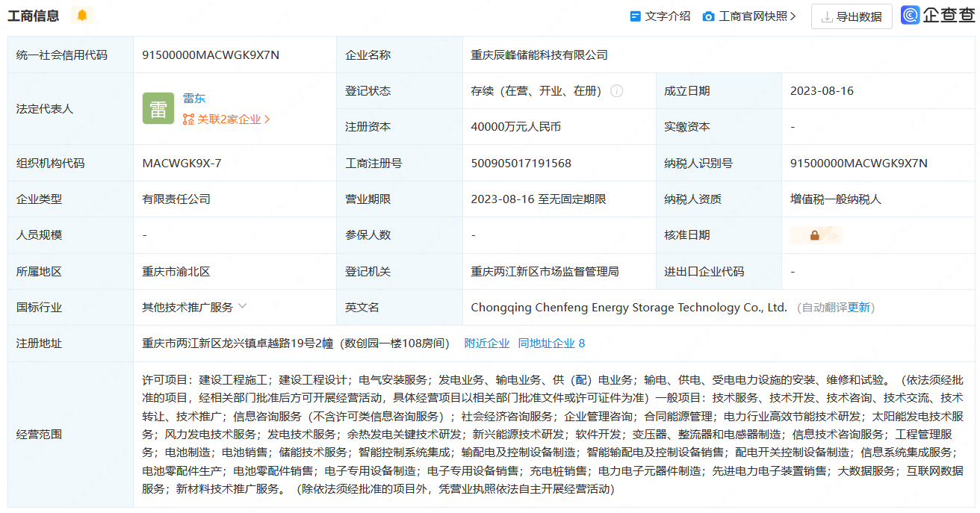This screenshot has width=980, height=513.
Task: Click the 导出数据 export button
Action: (852, 16)
